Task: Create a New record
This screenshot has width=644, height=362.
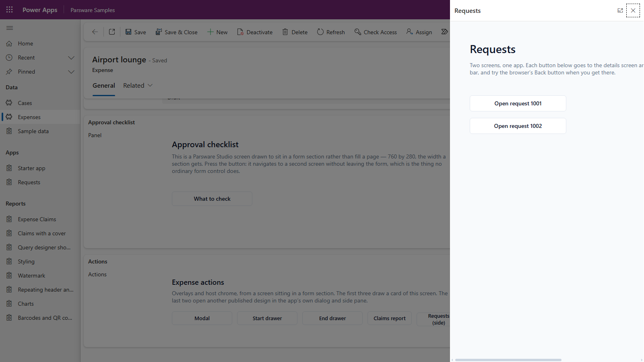Action: click(217, 32)
